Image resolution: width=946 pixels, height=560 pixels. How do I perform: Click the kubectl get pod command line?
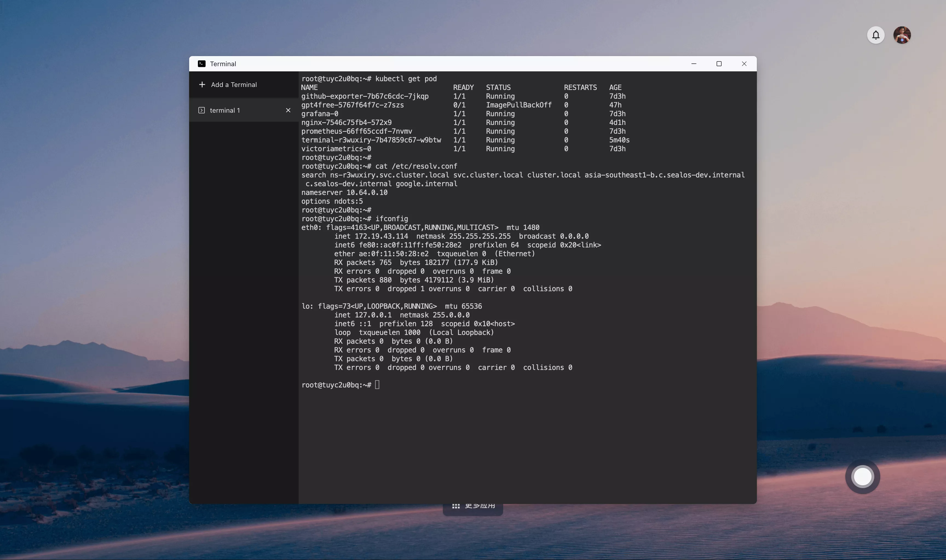[406, 78]
